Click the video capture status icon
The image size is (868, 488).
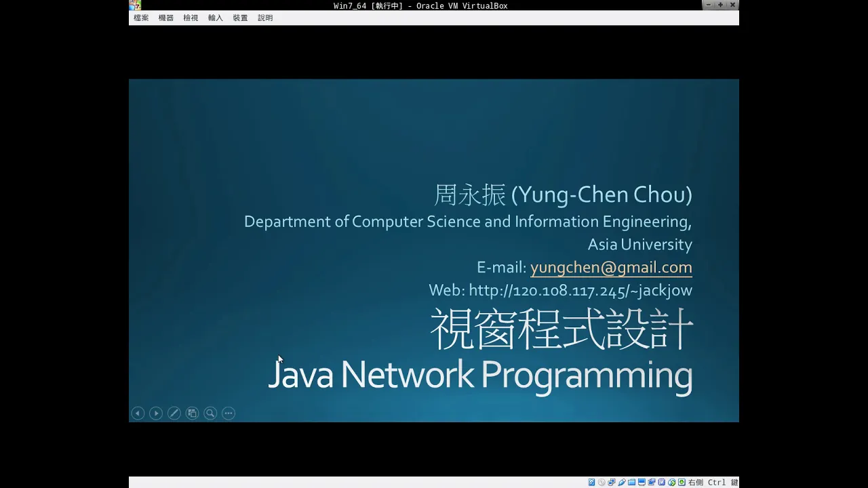[652, 483]
